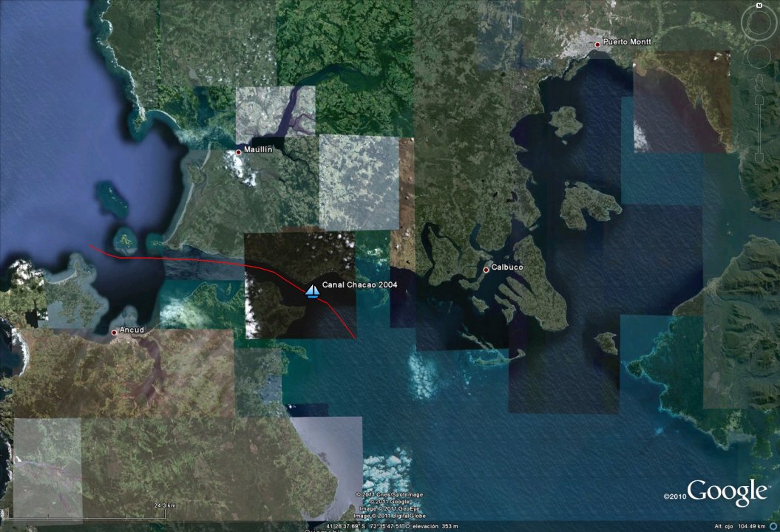
Task: Click the Calbuco red placemark dot
Action: click(486, 270)
